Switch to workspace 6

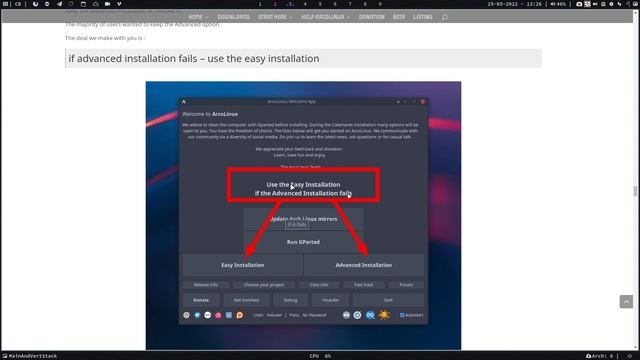pos(335,4)
